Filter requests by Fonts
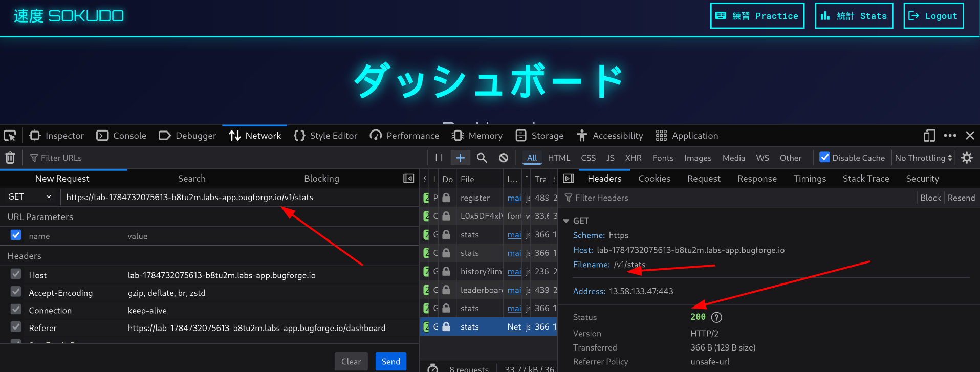The image size is (980, 372). pos(663,158)
